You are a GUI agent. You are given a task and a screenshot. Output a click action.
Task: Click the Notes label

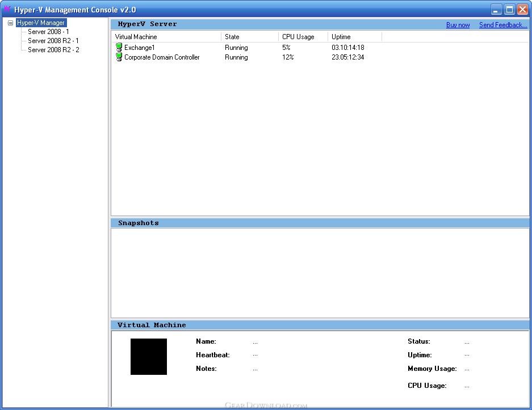pyautogui.click(x=206, y=369)
